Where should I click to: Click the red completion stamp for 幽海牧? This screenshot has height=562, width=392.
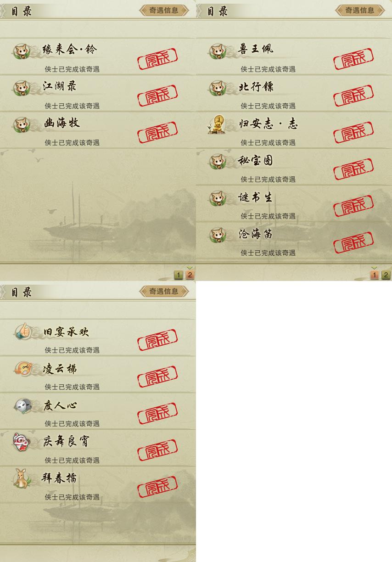157,133
